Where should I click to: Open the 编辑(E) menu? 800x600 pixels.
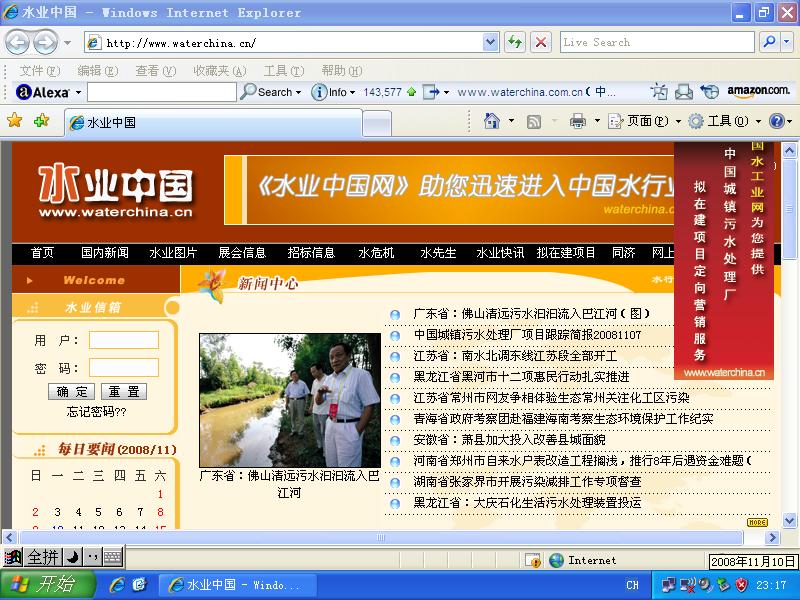(x=97, y=70)
